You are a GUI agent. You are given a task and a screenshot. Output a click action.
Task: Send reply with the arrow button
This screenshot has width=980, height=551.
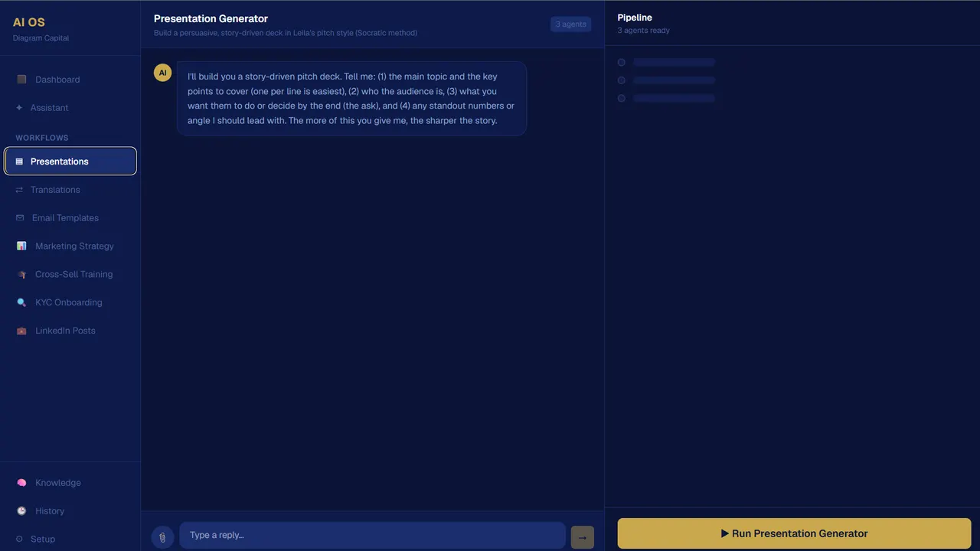(x=583, y=537)
